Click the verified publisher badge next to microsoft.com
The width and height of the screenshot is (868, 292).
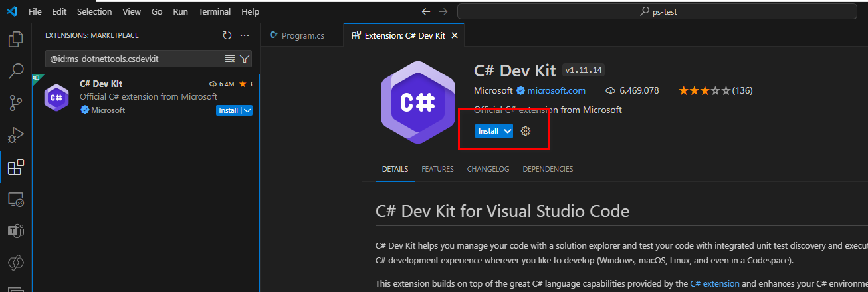tap(521, 90)
